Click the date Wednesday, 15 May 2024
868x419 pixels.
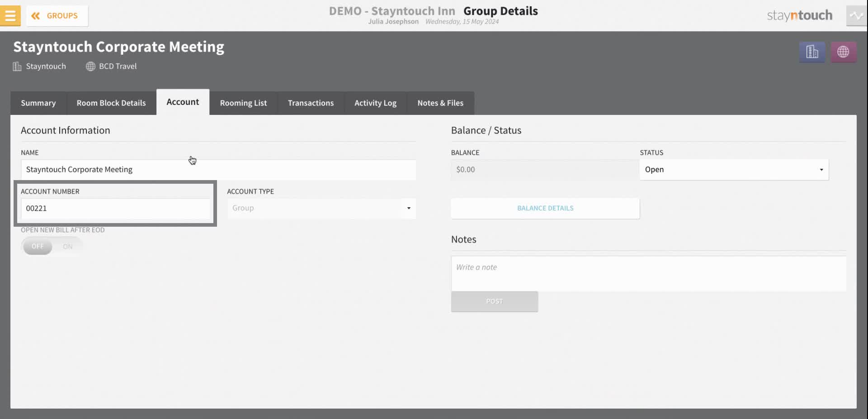pyautogui.click(x=462, y=22)
